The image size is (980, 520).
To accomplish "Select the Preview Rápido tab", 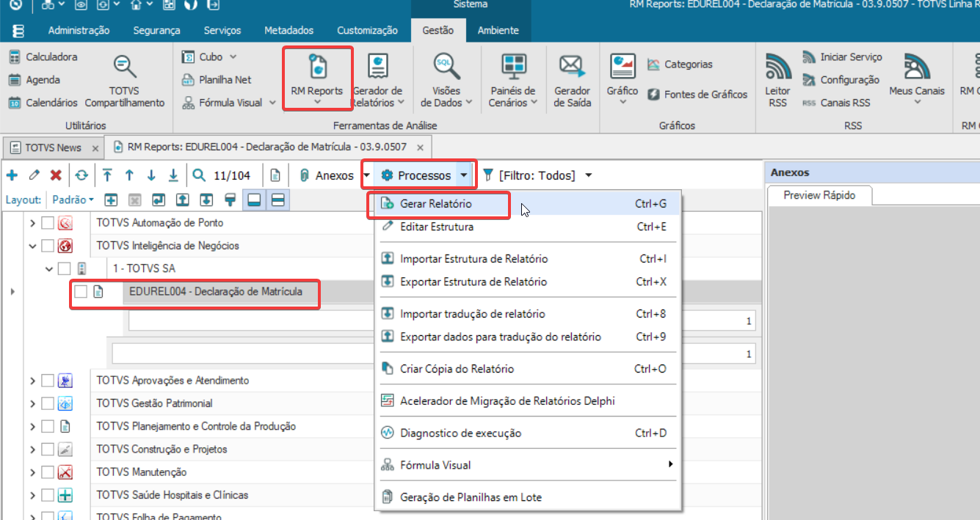I will (x=821, y=195).
